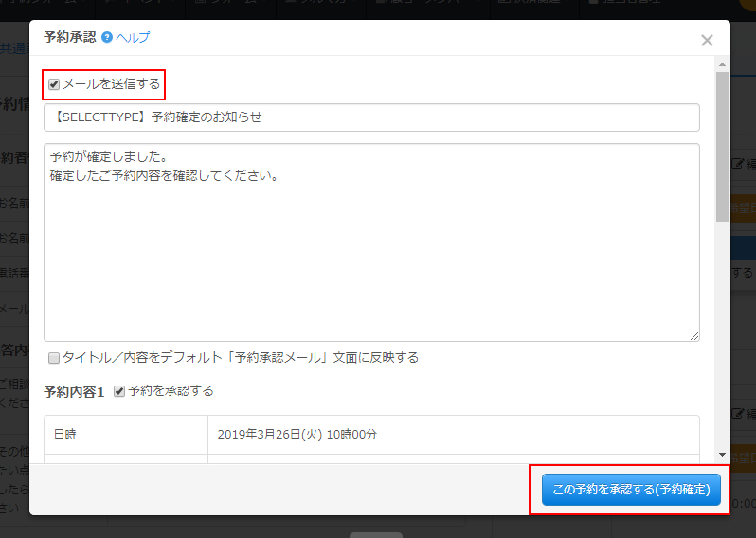Click the blue help question-mark icon
Screen dimensions: 756x538
107,38
